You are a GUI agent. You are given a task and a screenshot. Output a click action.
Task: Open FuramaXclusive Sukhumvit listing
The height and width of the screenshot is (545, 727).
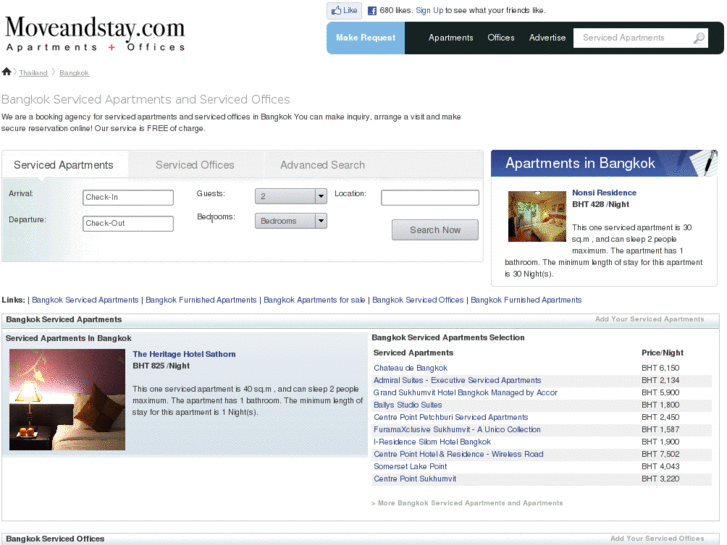pyautogui.click(x=457, y=430)
